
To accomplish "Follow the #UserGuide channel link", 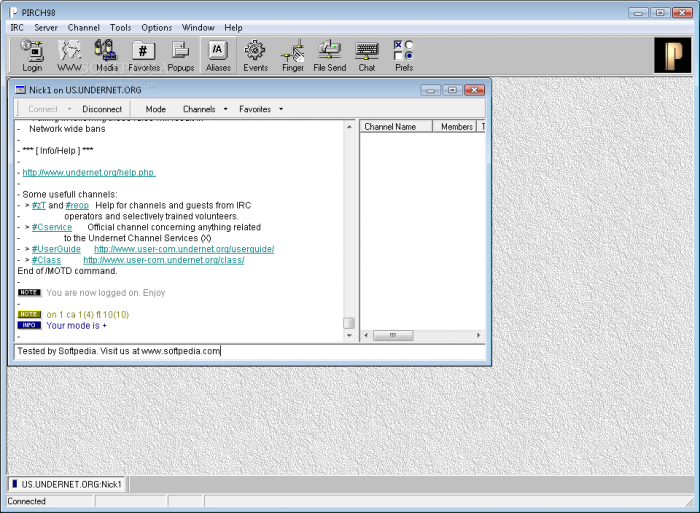I will (x=56, y=249).
